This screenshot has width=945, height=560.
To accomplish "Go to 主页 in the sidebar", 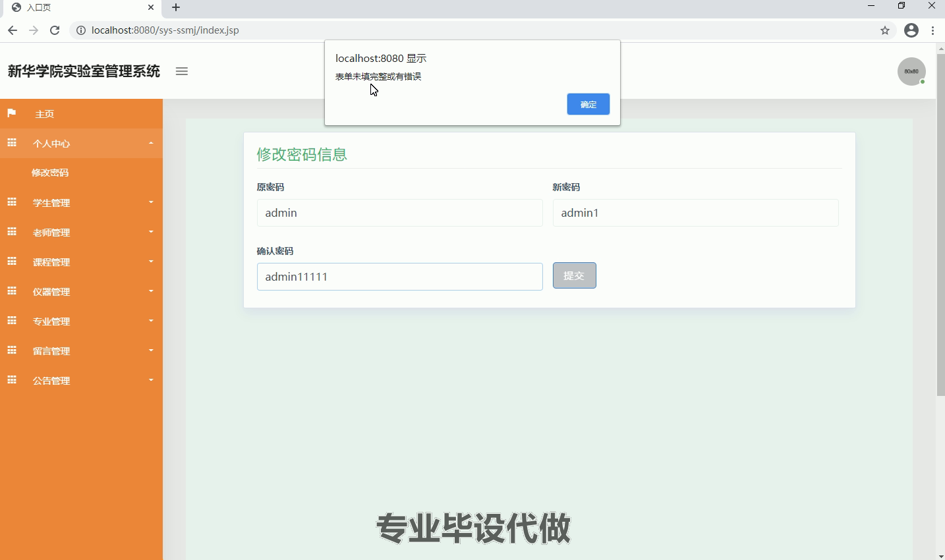I will point(81,114).
